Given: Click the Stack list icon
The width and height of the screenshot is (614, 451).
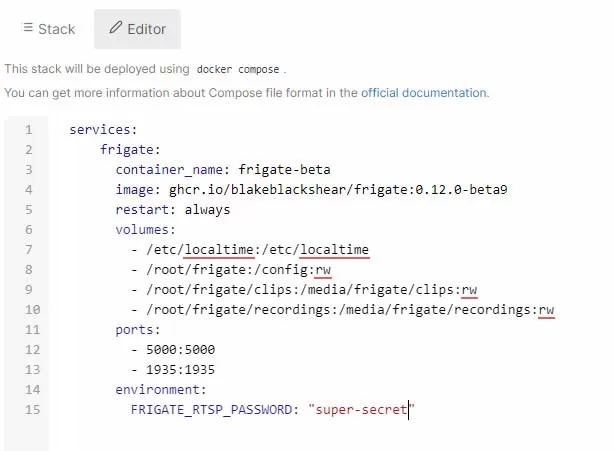Looking at the screenshot, I should point(28,28).
